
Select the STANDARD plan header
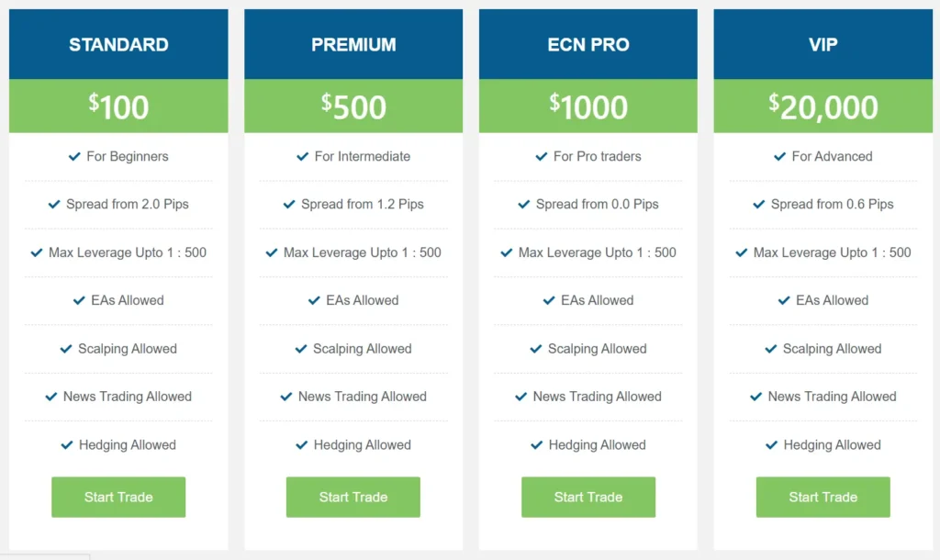point(118,44)
